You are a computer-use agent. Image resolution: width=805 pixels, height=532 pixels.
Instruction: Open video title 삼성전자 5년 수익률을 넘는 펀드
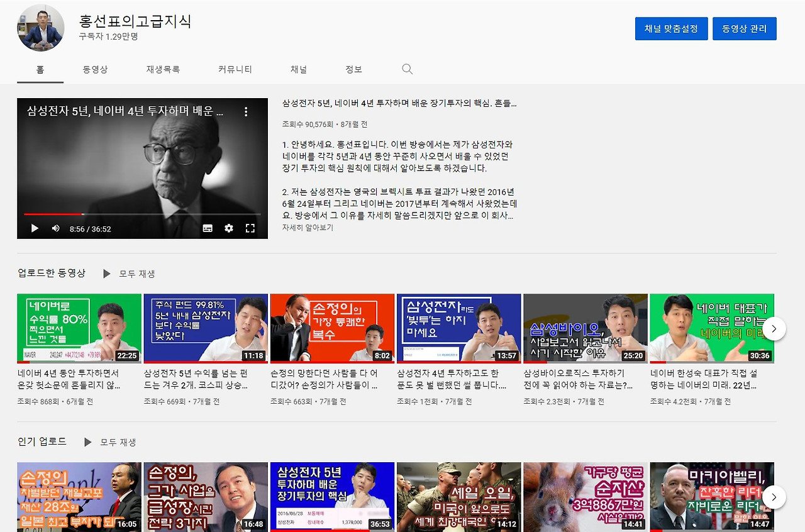click(x=196, y=379)
